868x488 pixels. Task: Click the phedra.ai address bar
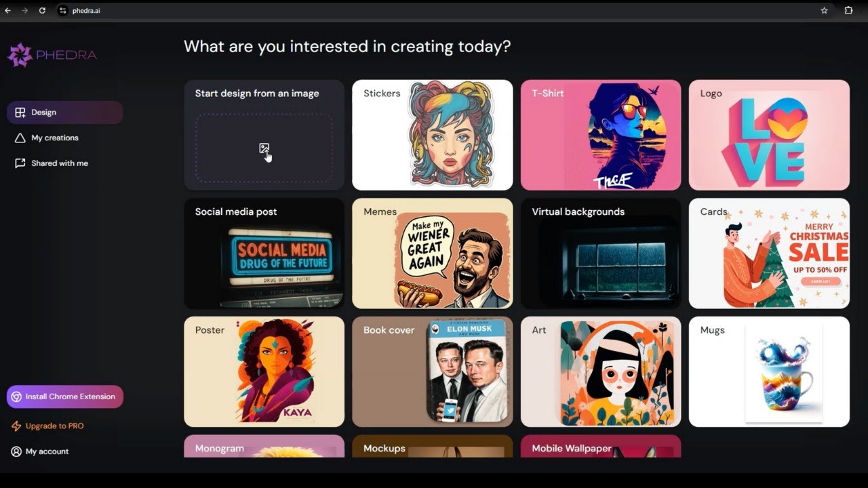point(434,11)
